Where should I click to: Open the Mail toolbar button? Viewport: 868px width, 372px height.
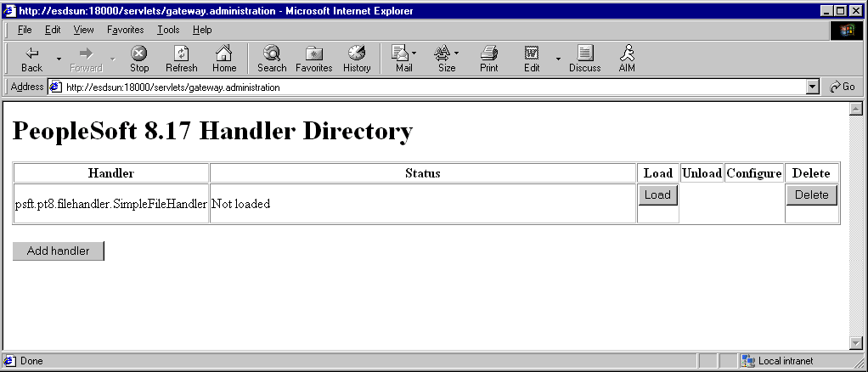tap(402, 59)
